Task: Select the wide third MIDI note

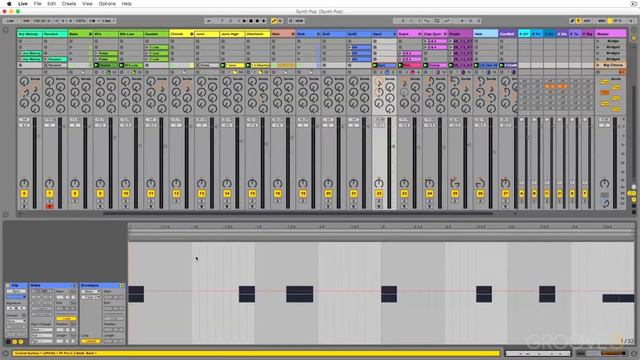Action: point(300,294)
